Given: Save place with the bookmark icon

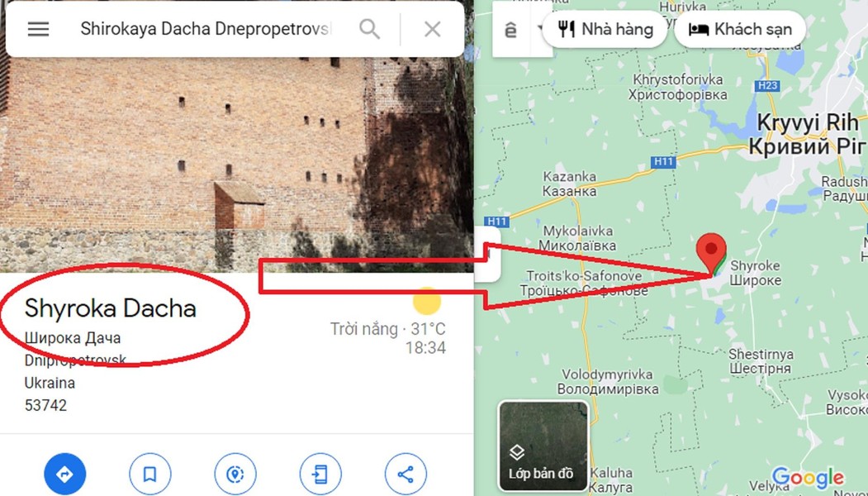Looking at the screenshot, I should (x=150, y=474).
